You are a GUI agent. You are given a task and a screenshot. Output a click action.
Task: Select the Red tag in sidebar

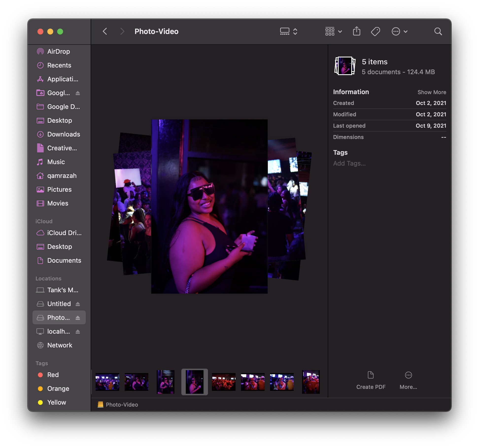tap(53, 375)
